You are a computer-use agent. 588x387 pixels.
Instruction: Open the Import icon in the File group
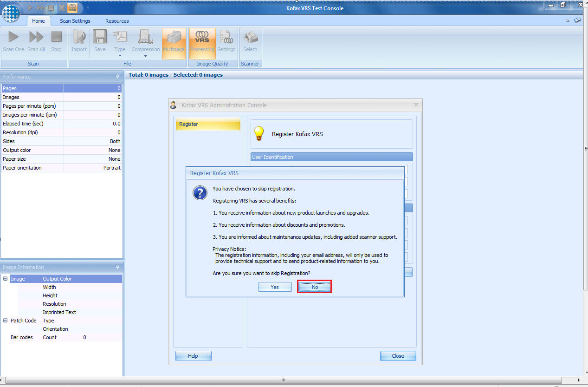coord(79,41)
